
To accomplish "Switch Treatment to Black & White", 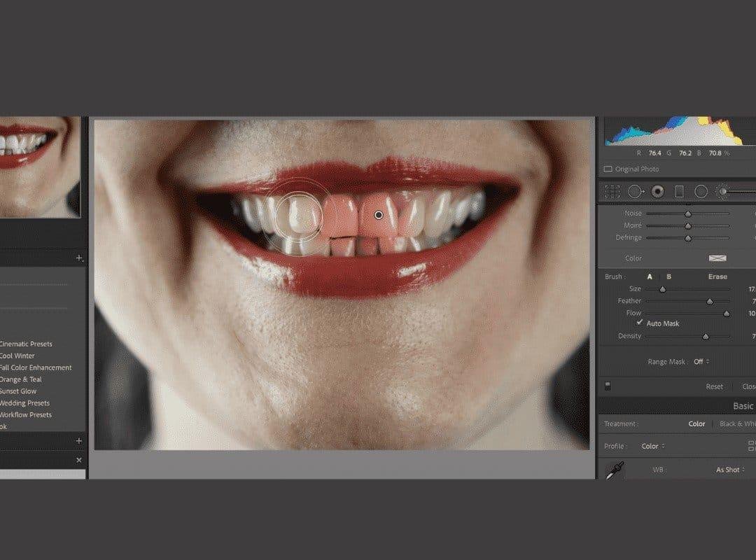I will coord(738,423).
